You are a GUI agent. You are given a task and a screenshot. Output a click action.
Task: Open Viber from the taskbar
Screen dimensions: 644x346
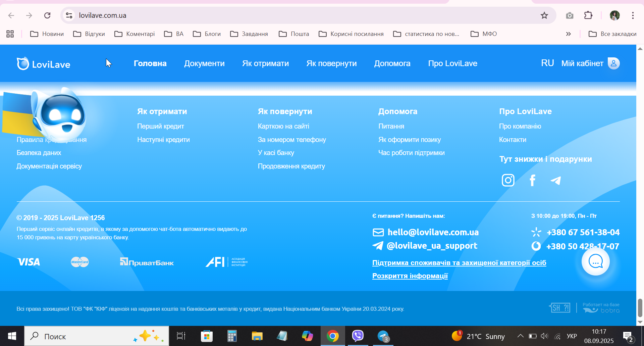point(358,336)
